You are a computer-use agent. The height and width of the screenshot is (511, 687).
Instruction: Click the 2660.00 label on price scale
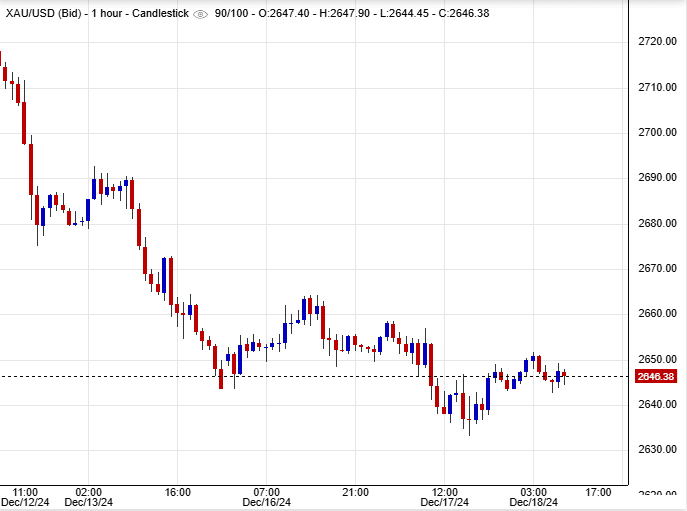point(659,313)
